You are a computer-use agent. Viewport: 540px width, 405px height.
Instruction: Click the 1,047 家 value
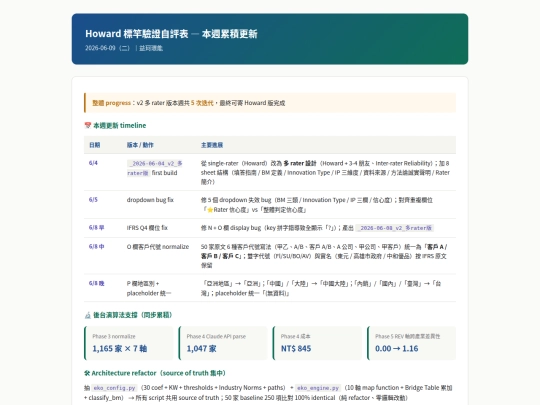click(201, 349)
